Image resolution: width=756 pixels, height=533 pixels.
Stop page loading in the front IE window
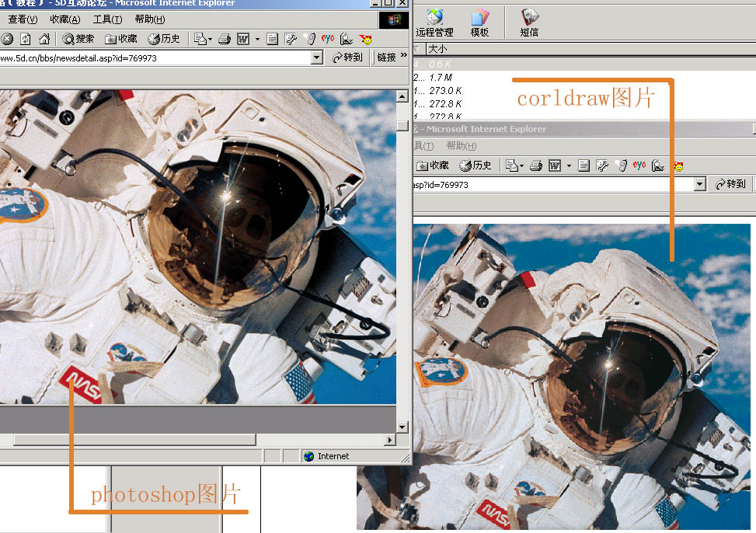click(x=7, y=39)
